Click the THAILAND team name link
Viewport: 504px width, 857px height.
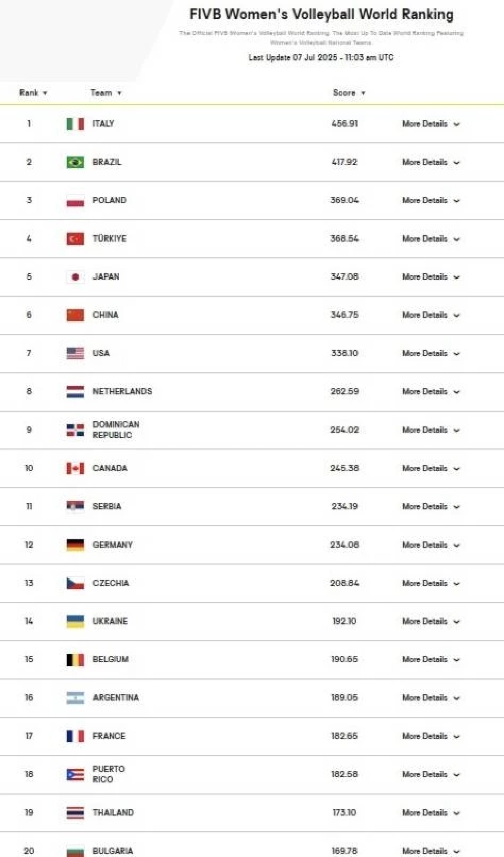(x=112, y=812)
